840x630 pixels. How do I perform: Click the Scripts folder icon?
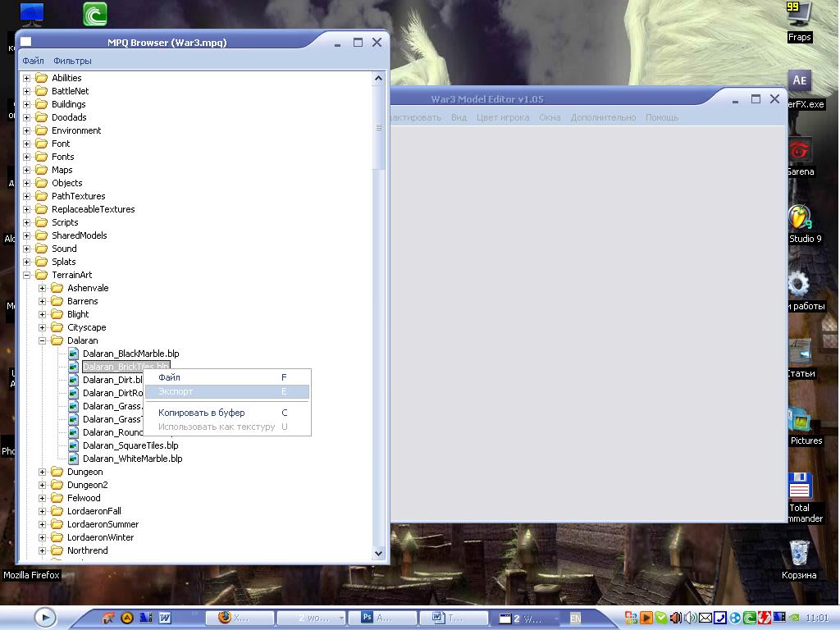click(x=41, y=222)
